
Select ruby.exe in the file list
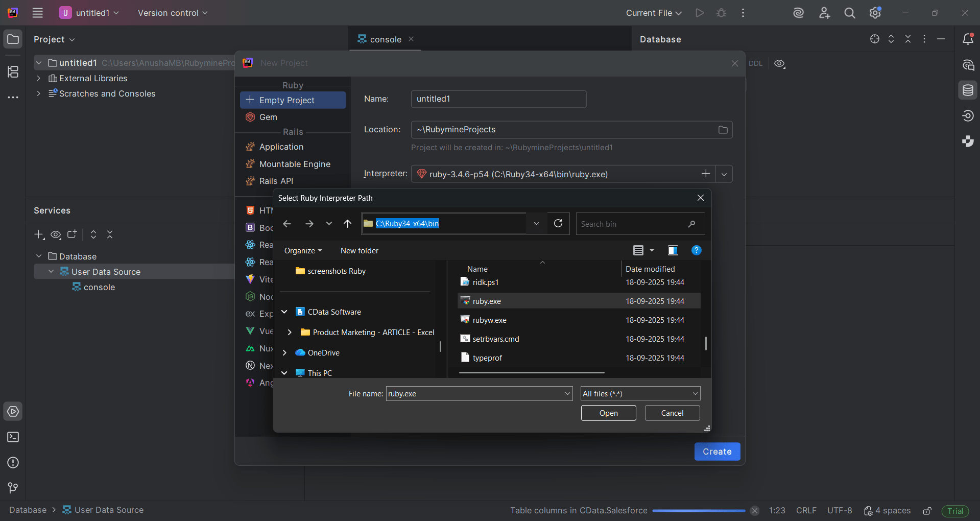pyautogui.click(x=487, y=301)
